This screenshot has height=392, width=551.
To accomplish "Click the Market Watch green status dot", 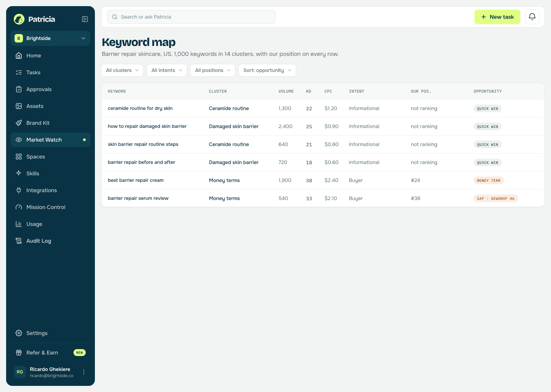I will click(x=84, y=140).
